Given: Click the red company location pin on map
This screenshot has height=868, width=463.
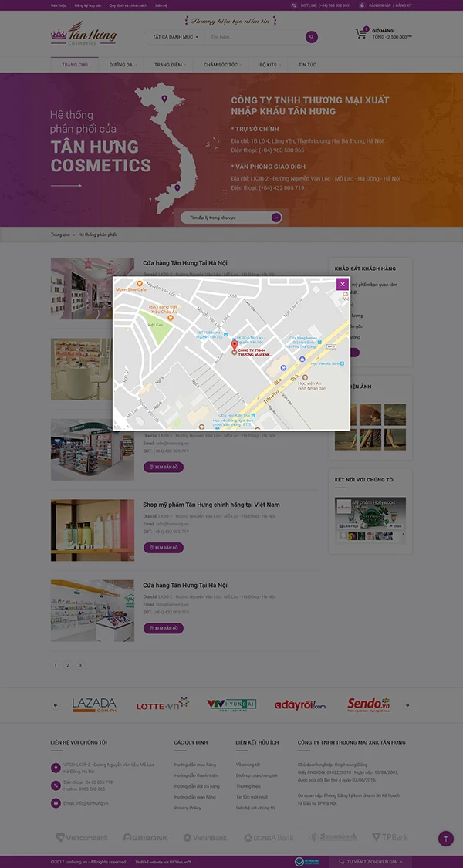Looking at the screenshot, I should [x=235, y=346].
